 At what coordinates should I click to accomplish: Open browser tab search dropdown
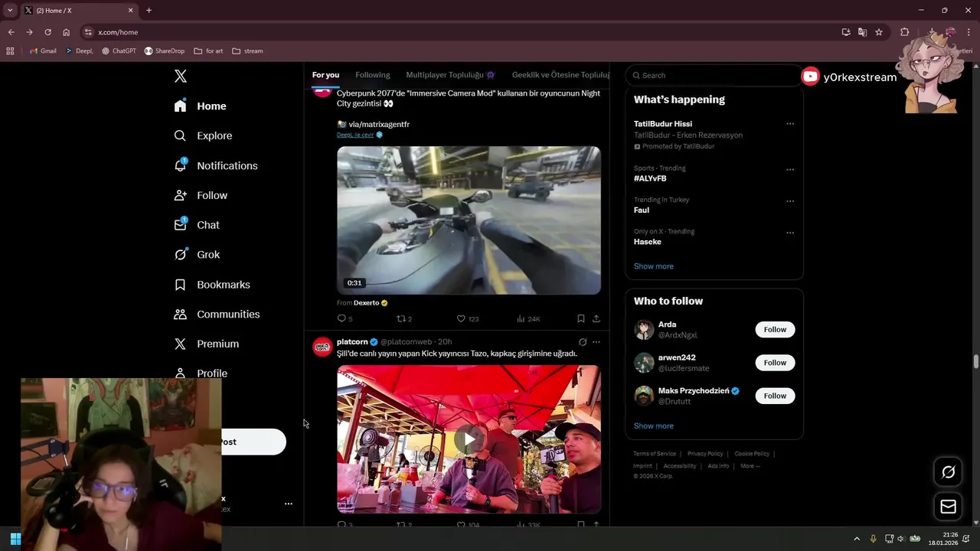click(x=10, y=11)
